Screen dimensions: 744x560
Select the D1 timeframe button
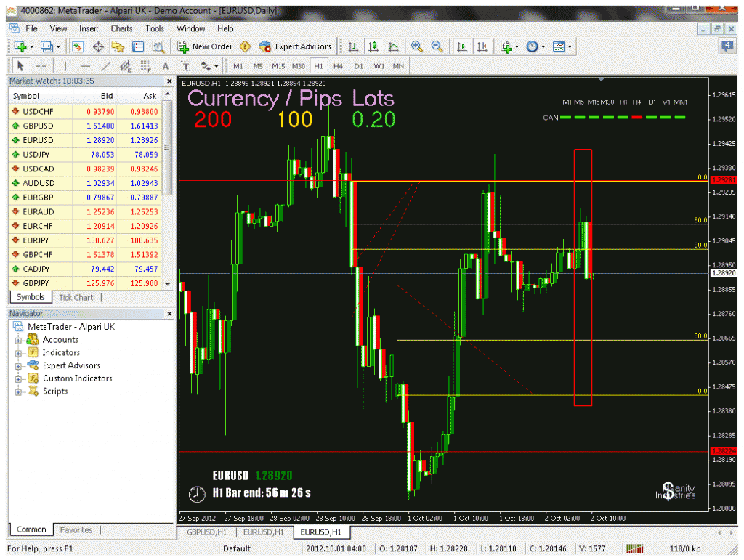tap(358, 66)
